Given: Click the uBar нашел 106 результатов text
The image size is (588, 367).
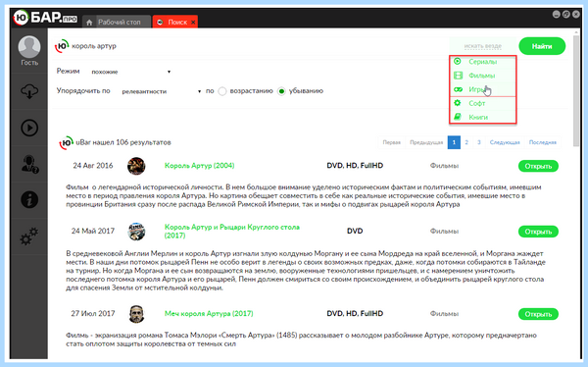Looking at the screenshot, I should pyautogui.click(x=123, y=142).
